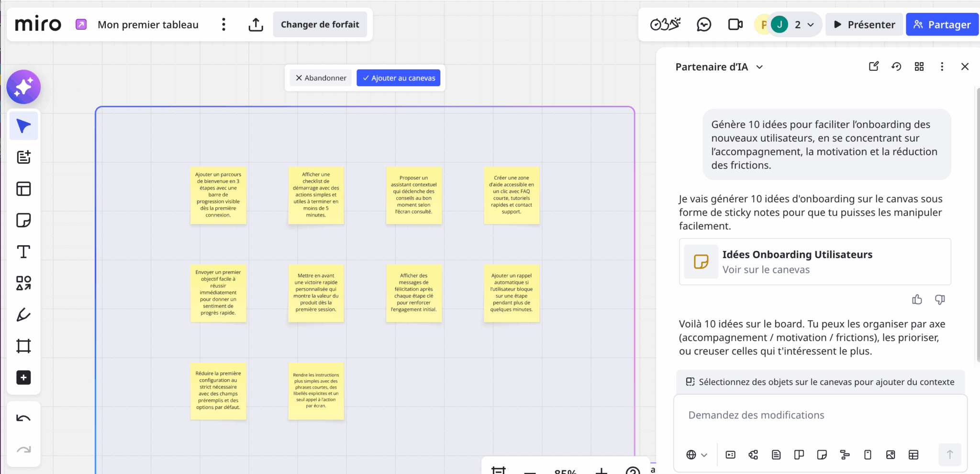Click Ajouter au canevas button
The image size is (980, 474).
pyautogui.click(x=398, y=78)
